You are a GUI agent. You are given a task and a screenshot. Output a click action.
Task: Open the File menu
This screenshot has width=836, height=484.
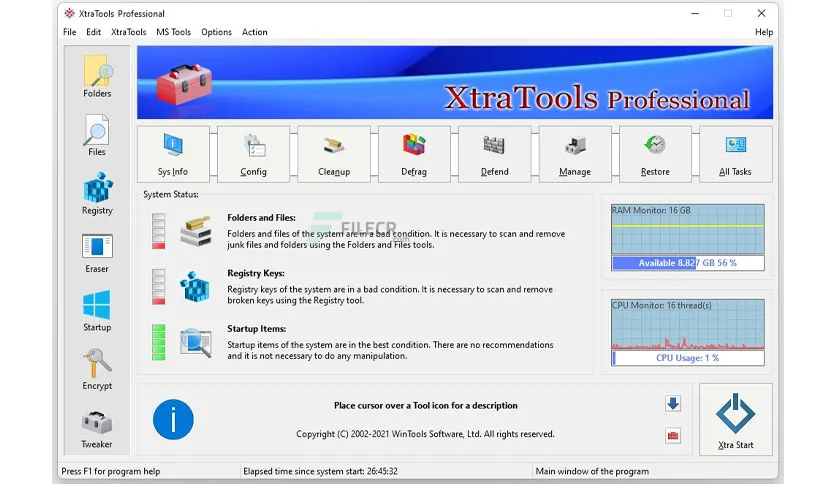click(69, 32)
